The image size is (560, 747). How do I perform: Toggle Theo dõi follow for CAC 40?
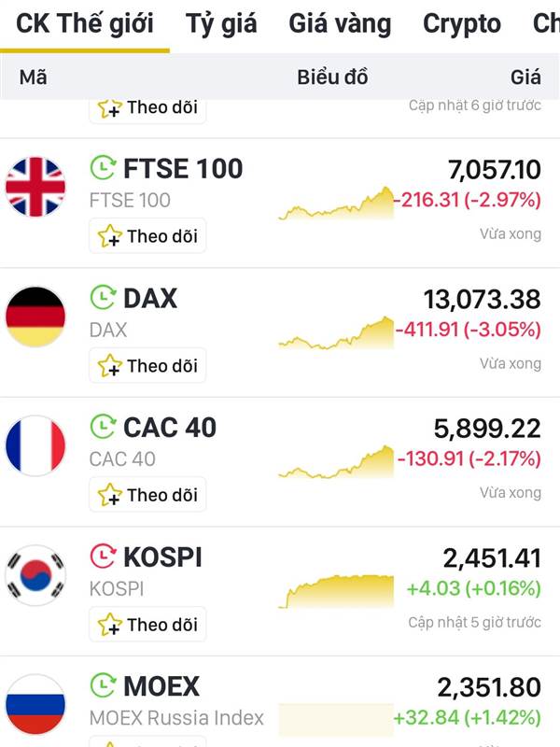pos(147,495)
